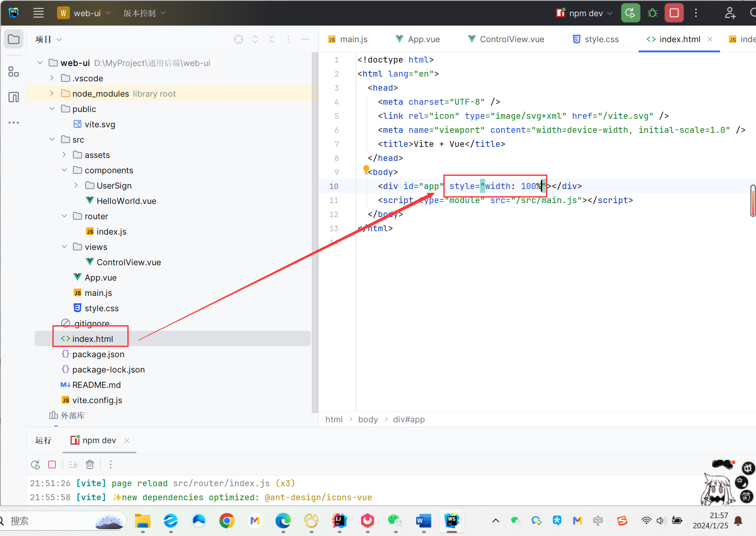The image size is (756, 536).
Task: Open the 版本控制 version control dropdown
Action: (144, 13)
